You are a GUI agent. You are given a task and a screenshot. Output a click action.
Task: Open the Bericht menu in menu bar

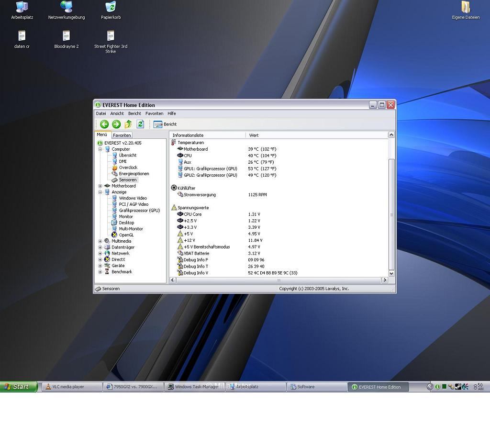[x=134, y=113]
